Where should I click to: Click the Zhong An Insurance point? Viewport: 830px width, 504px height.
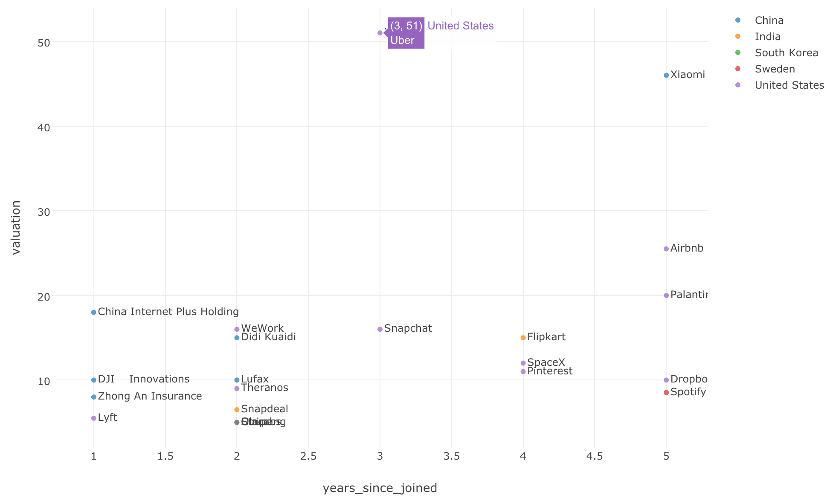pyautogui.click(x=94, y=397)
